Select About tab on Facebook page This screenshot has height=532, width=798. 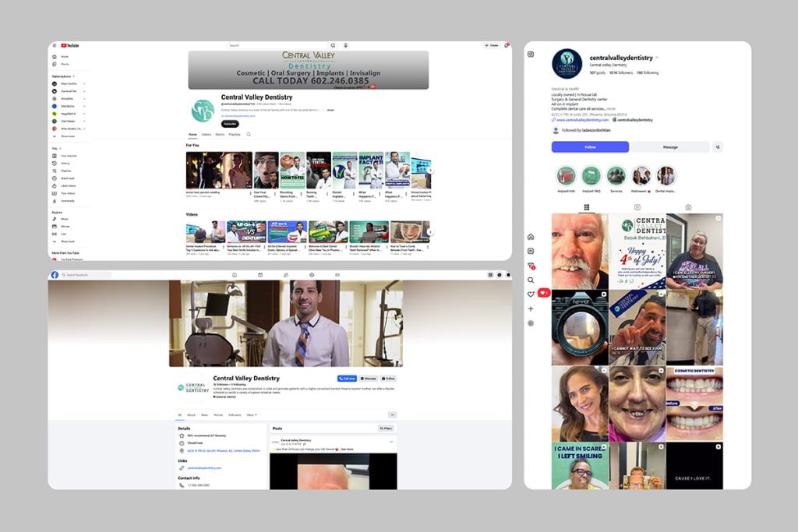click(x=192, y=415)
